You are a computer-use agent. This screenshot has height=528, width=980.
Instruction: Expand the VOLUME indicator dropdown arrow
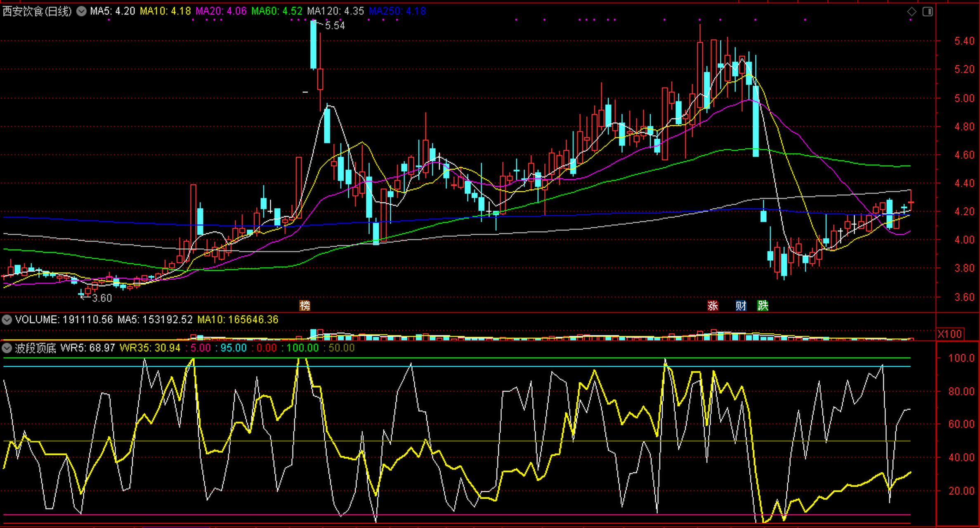pos(7,320)
